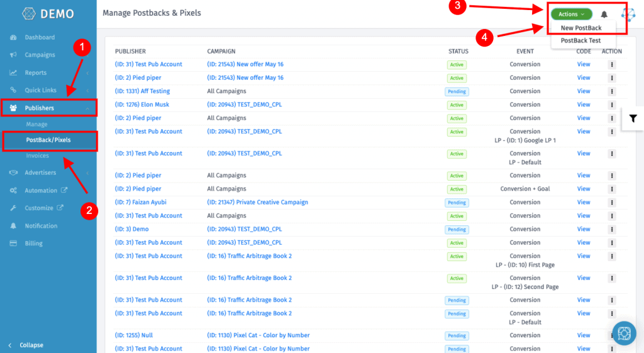644x353 pixels.
Task: Open the help chat widget icon
Action: coord(623,333)
